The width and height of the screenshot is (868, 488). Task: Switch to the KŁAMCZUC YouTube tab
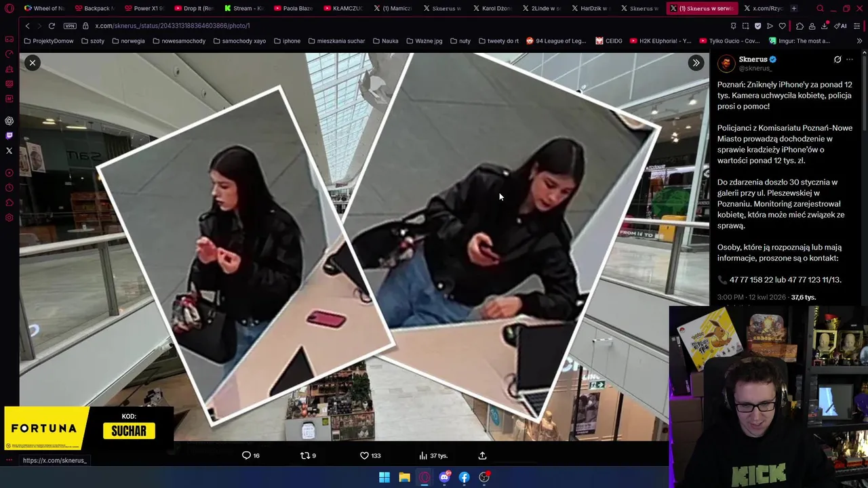point(344,8)
